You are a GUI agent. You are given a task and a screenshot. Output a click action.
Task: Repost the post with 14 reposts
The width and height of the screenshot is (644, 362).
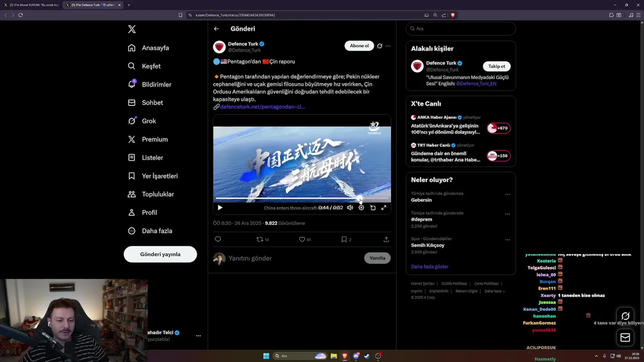263,239
